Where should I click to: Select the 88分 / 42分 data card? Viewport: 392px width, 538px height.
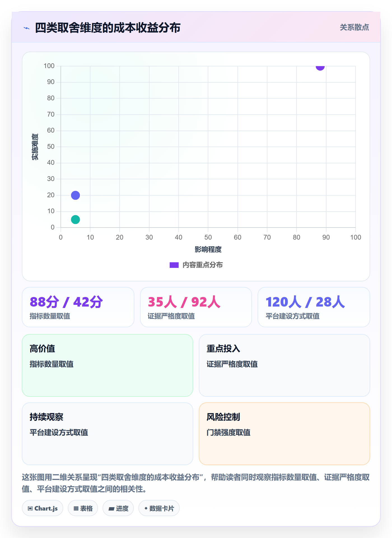pos(78,307)
